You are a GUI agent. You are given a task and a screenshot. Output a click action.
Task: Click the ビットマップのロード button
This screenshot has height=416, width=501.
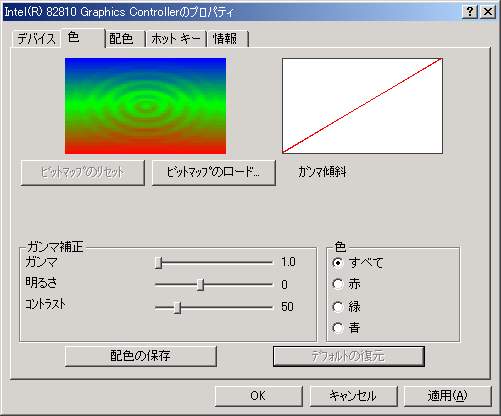point(214,173)
